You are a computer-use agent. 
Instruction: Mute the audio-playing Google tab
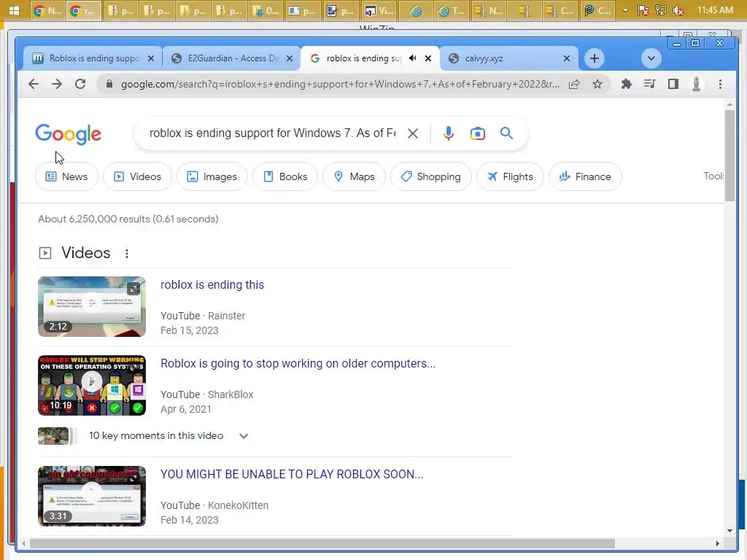413,58
